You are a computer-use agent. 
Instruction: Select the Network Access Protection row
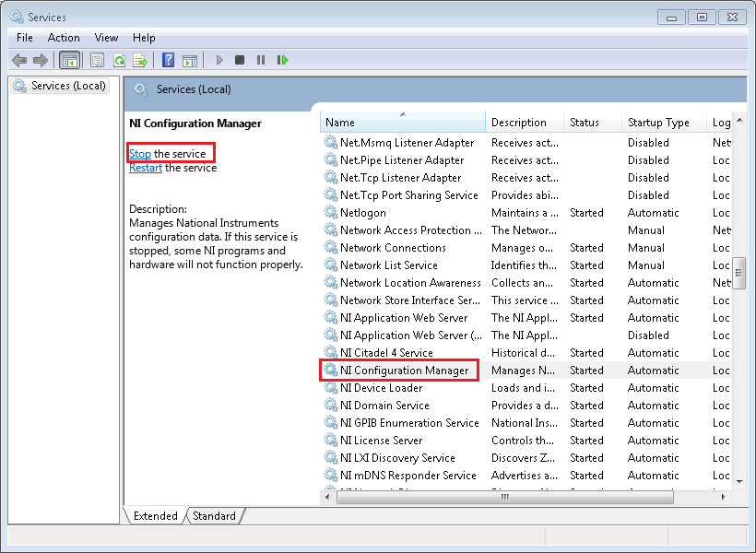tap(526, 230)
